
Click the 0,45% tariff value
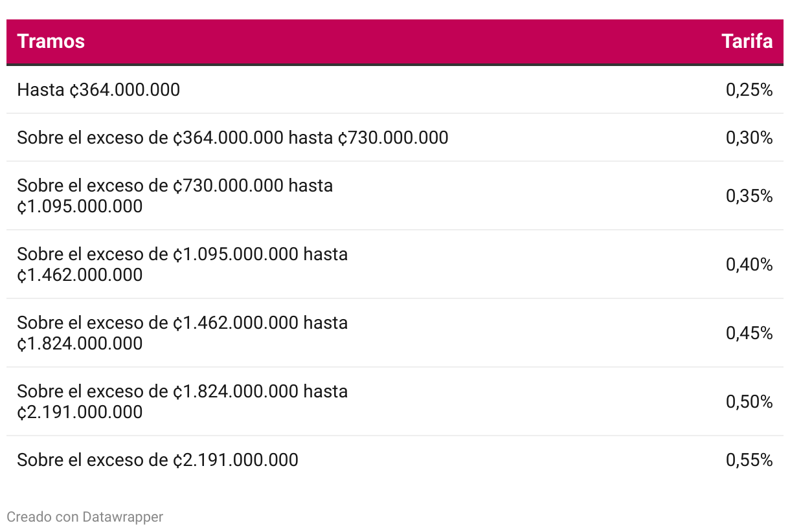749,333
